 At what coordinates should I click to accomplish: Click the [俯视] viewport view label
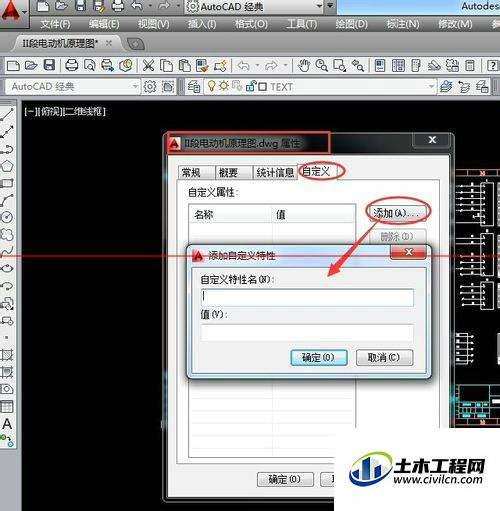(x=51, y=111)
